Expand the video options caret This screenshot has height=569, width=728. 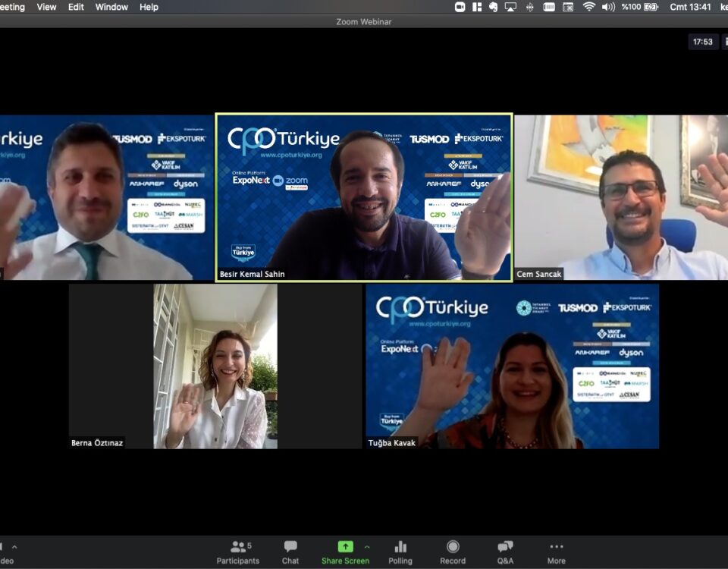click(x=14, y=546)
